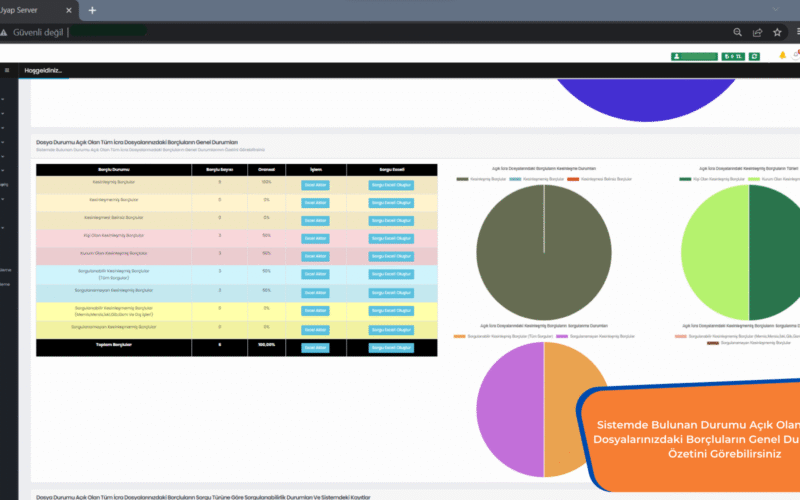800x500 pixels.
Task: Click the green user account badge
Action: tap(694, 56)
